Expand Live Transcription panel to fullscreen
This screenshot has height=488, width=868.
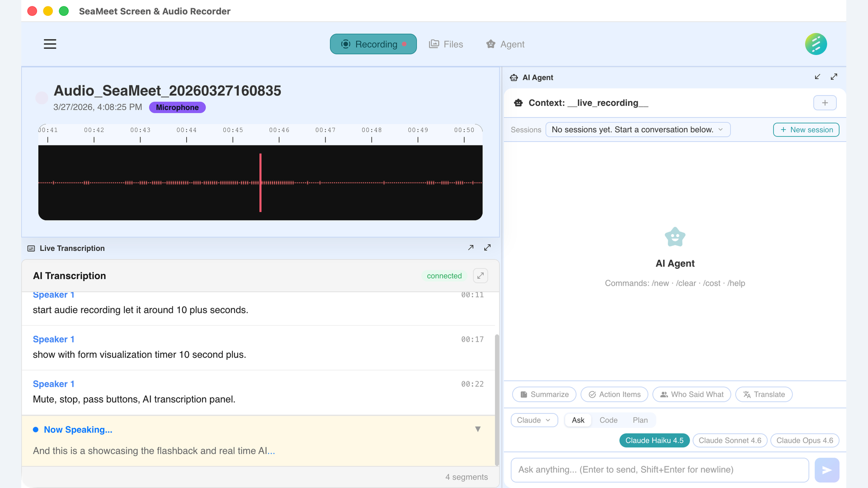click(x=487, y=248)
